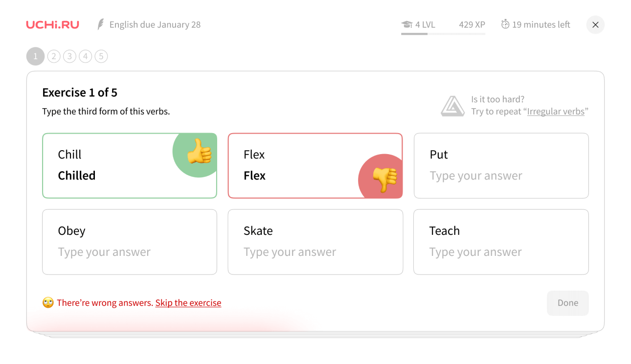
Task: Open the Irregular verbs link
Action: click(556, 112)
